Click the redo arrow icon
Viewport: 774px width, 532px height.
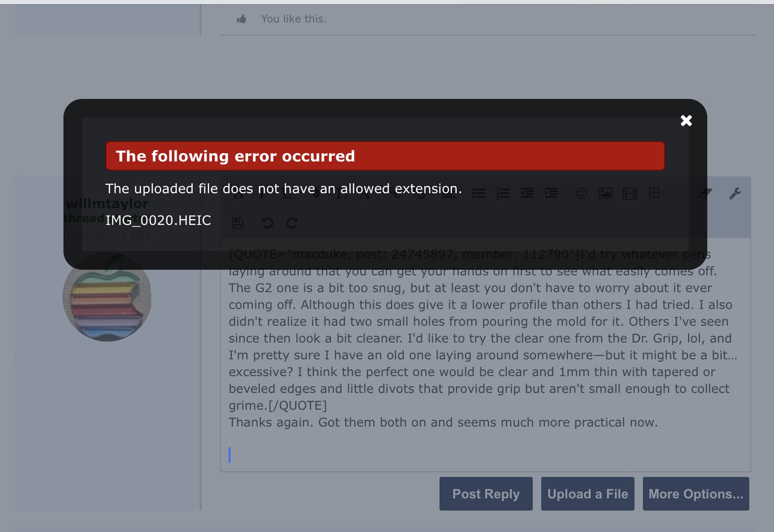coord(292,223)
